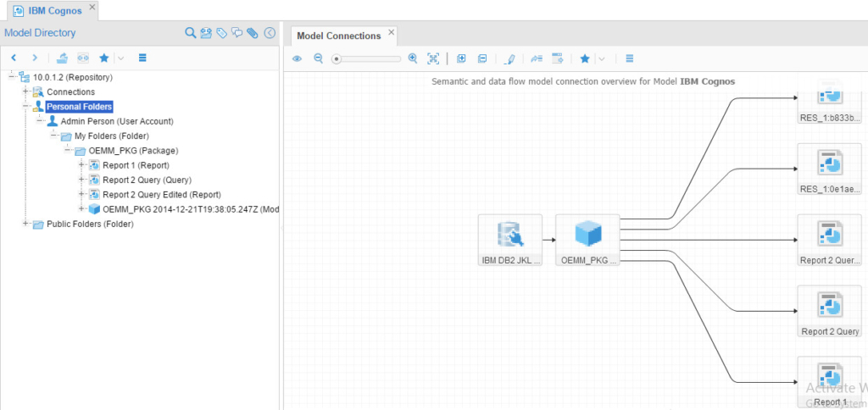Go forward in the Model Directory history
Screen dimensions: 868x410
[34, 58]
